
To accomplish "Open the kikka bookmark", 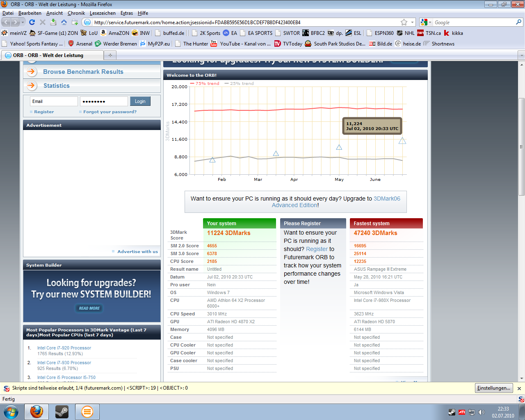I will [x=453, y=33].
